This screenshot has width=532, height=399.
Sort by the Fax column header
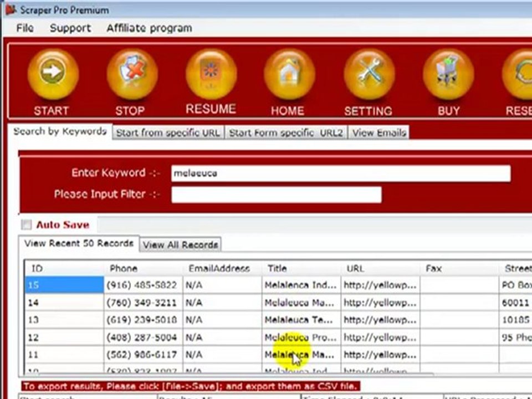coord(459,268)
